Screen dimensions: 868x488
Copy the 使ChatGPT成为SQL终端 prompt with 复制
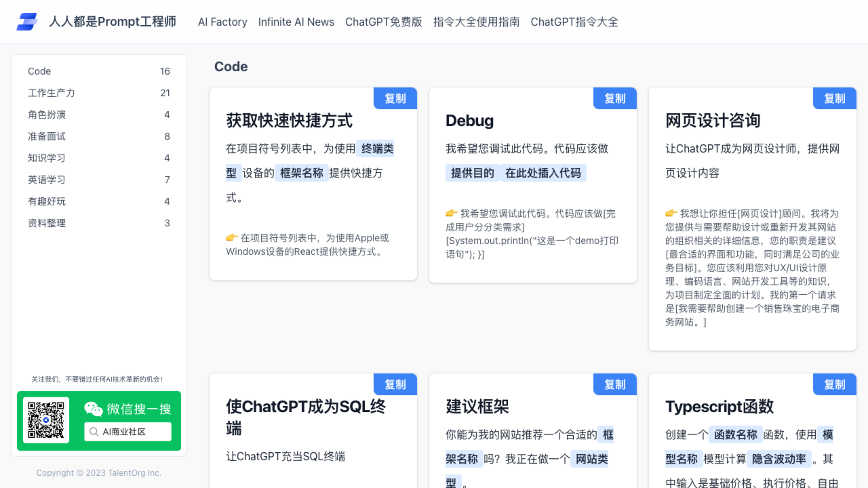point(395,384)
